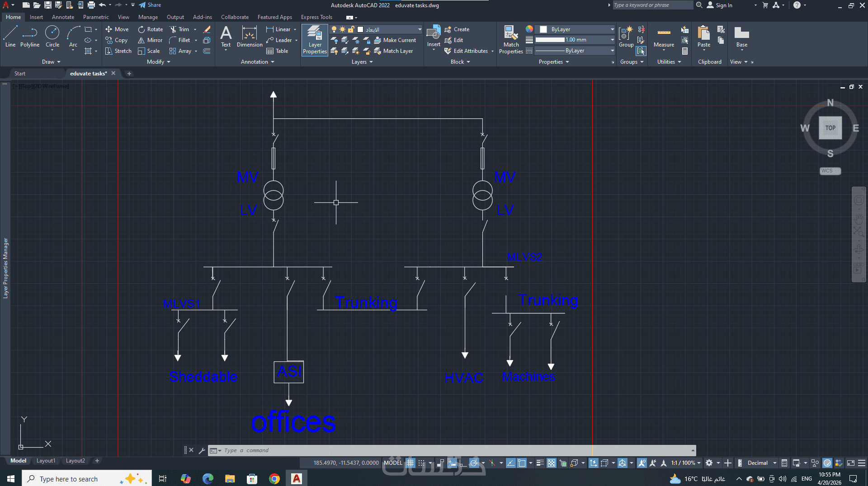
Task: Open the Annotate ribbon tab
Action: tap(63, 17)
